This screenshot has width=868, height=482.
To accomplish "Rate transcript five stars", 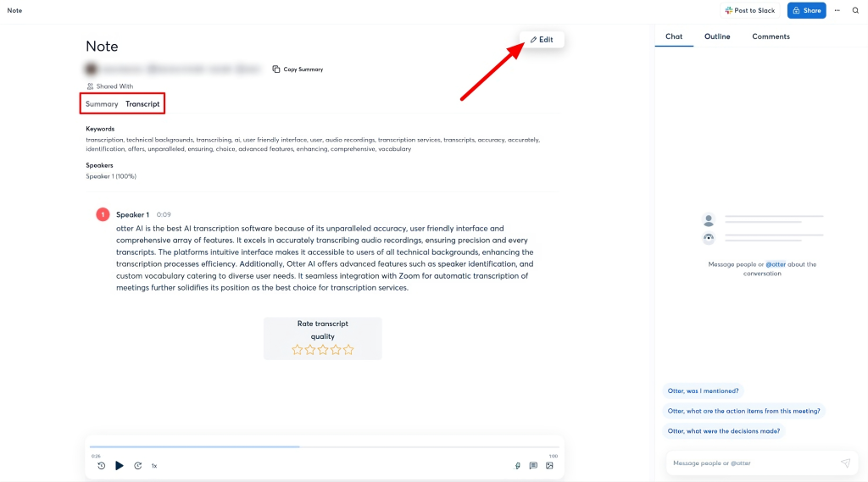I will [x=348, y=350].
